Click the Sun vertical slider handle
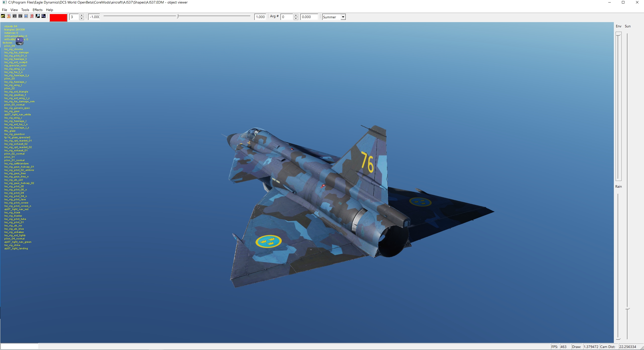644x350 pixels. tap(628, 309)
